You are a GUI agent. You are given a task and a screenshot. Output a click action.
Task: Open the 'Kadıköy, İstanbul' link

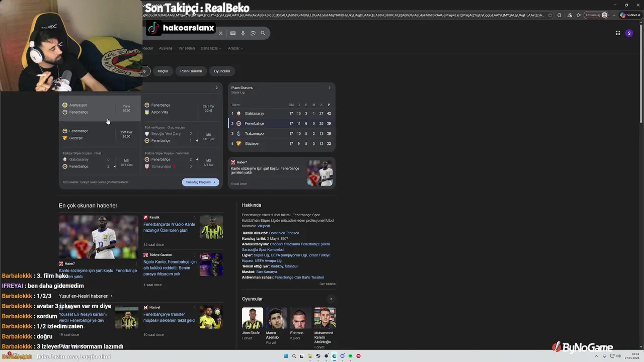pyautogui.click(x=284, y=266)
